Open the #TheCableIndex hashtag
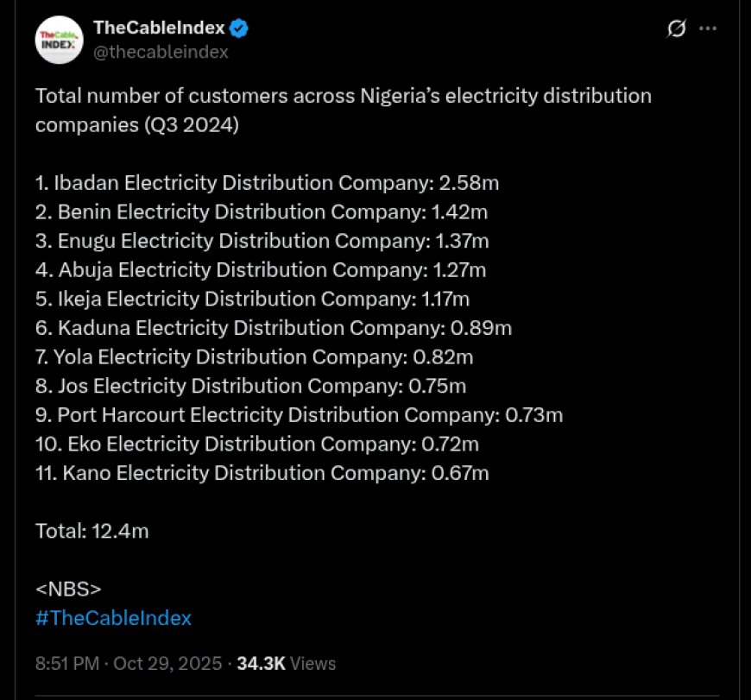 [x=112, y=618]
